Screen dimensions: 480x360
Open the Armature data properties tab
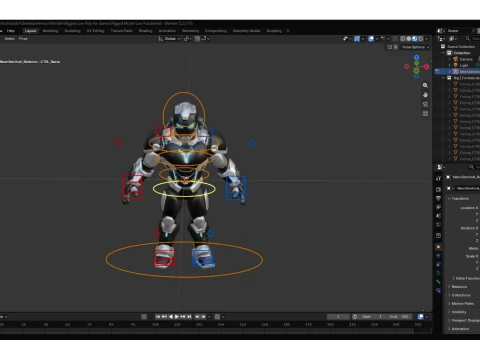(438, 273)
